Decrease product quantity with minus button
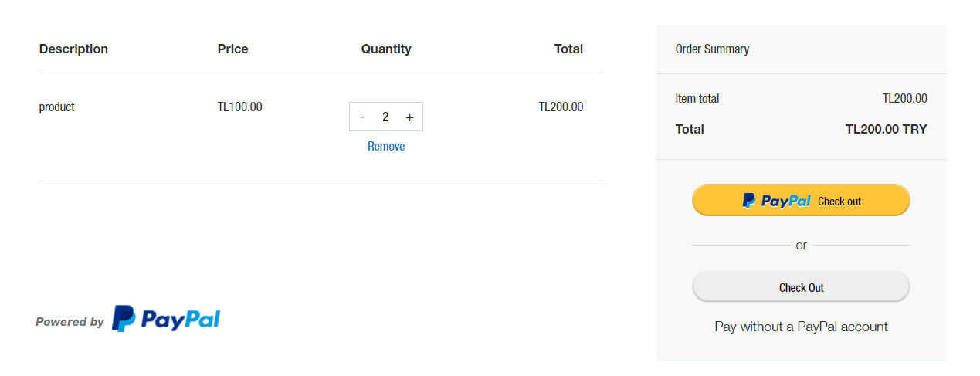This screenshot has width=980, height=376. tap(362, 117)
